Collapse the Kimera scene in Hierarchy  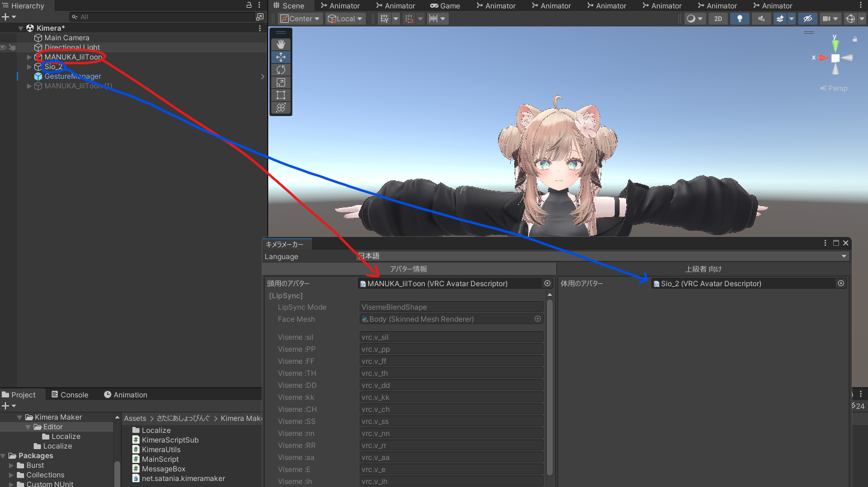pyautogui.click(x=21, y=28)
